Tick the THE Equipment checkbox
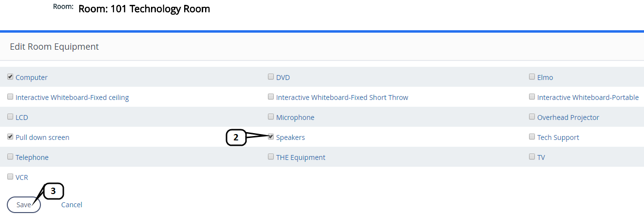 [x=271, y=157]
